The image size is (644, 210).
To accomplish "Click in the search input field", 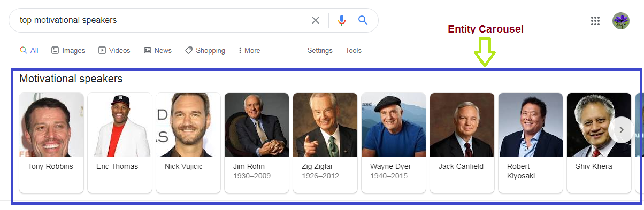I will (160, 20).
